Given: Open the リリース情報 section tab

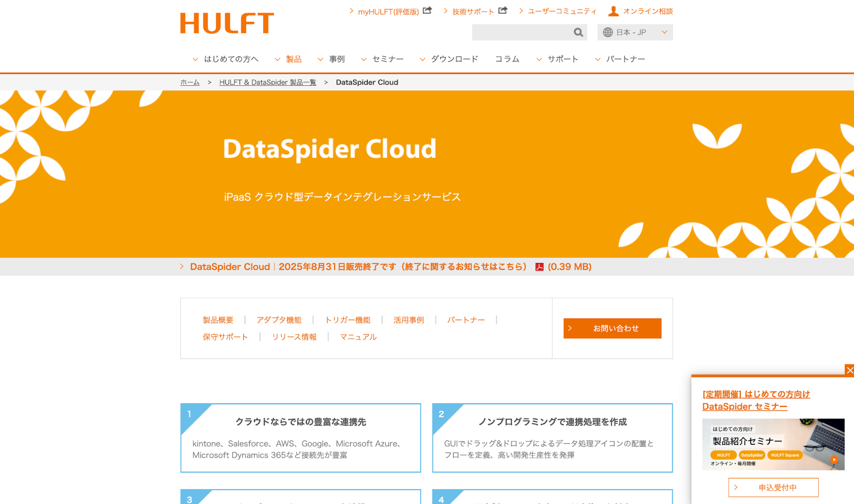Looking at the screenshot, I should point(294,337).
